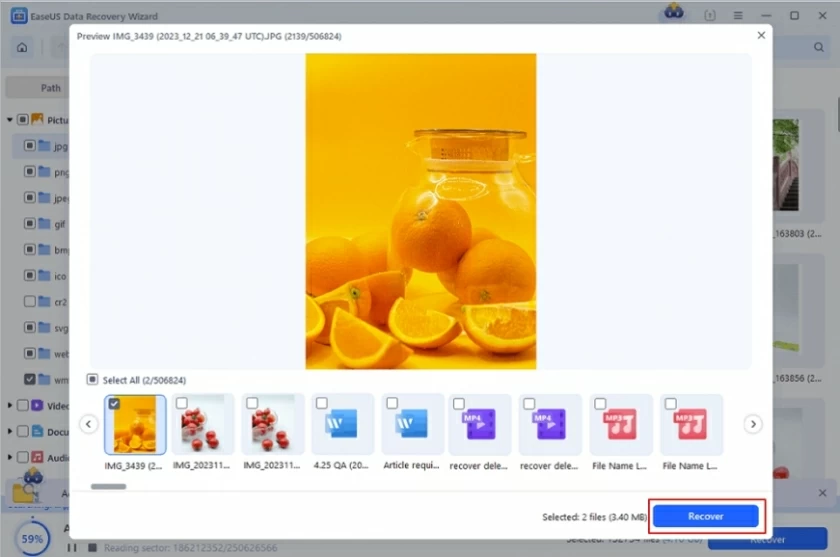This screenshot has height=557, width=840.
Task: Close the image preview dialog
Action: pos(761,35)
